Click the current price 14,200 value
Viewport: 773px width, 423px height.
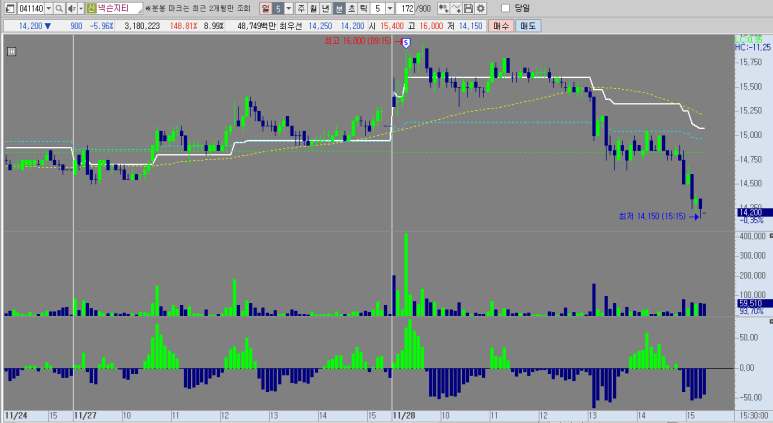[30, 26]
